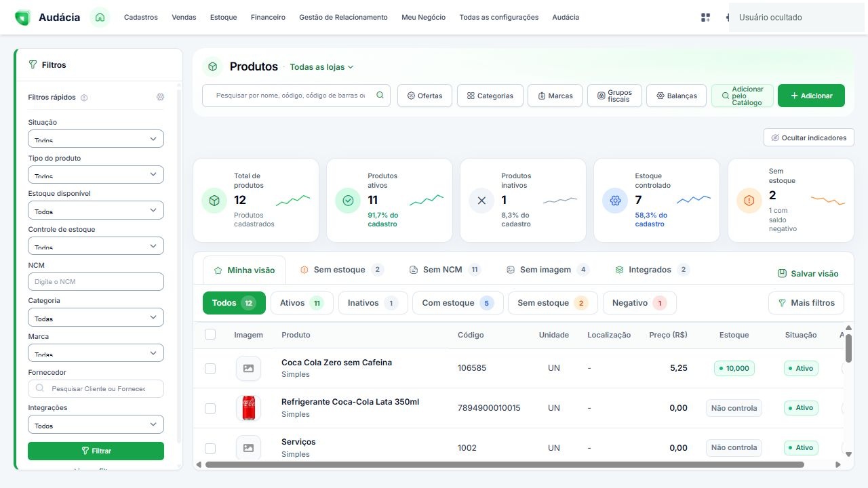Show info for Filtros rápidos

(84, 98)
